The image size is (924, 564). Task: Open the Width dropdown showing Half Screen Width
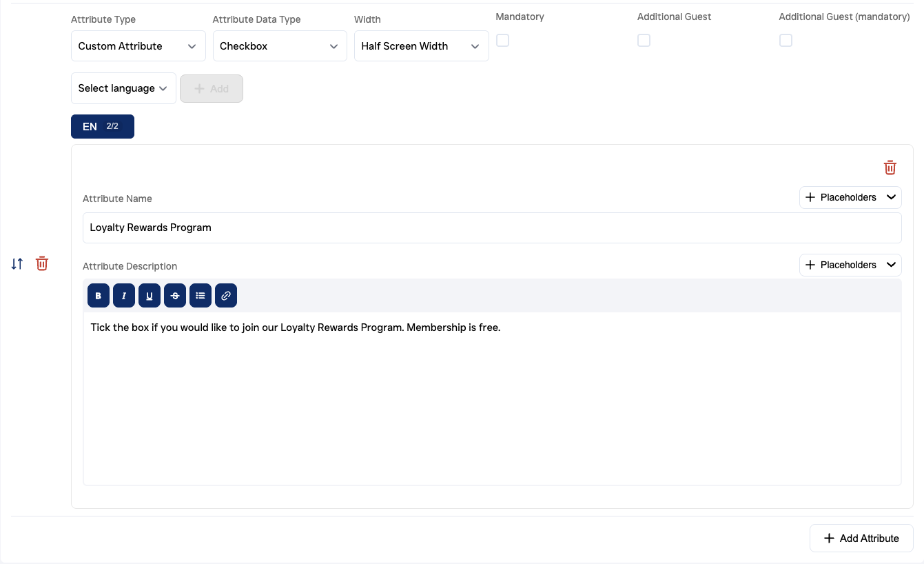(x=421, y=46)
